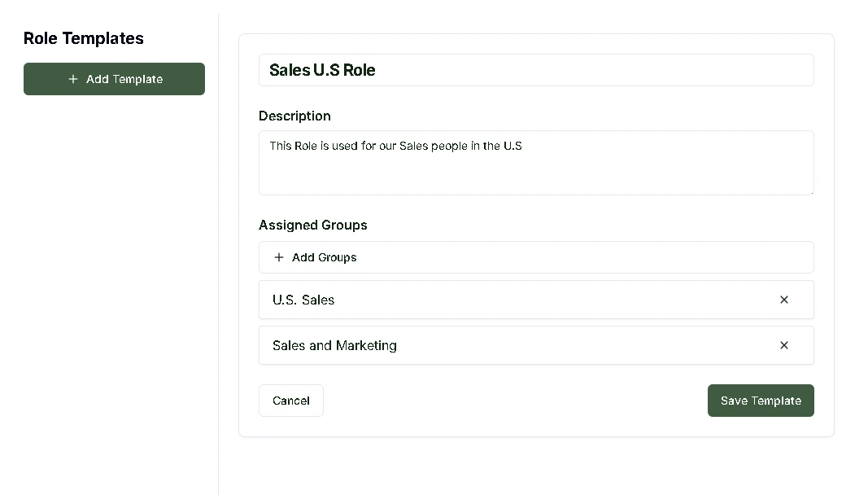
Task: Click the Assigned Groups label
Action: [x=313, y=225]
